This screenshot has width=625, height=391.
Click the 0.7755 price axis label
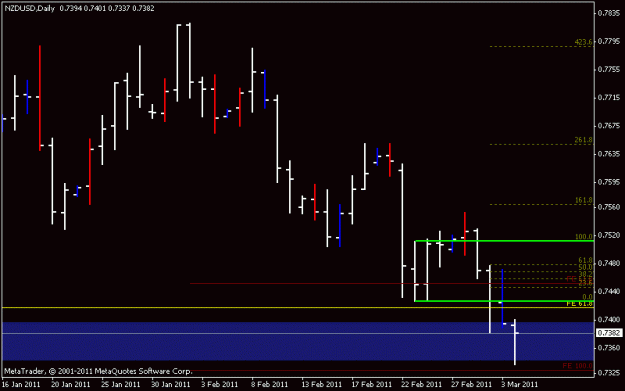608,69
